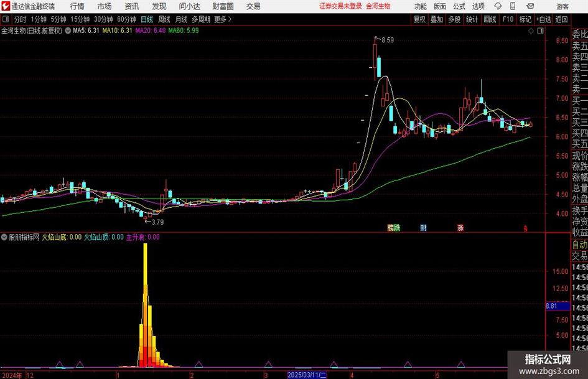Click the 3.79 low price label

click(x=157, y=222)
